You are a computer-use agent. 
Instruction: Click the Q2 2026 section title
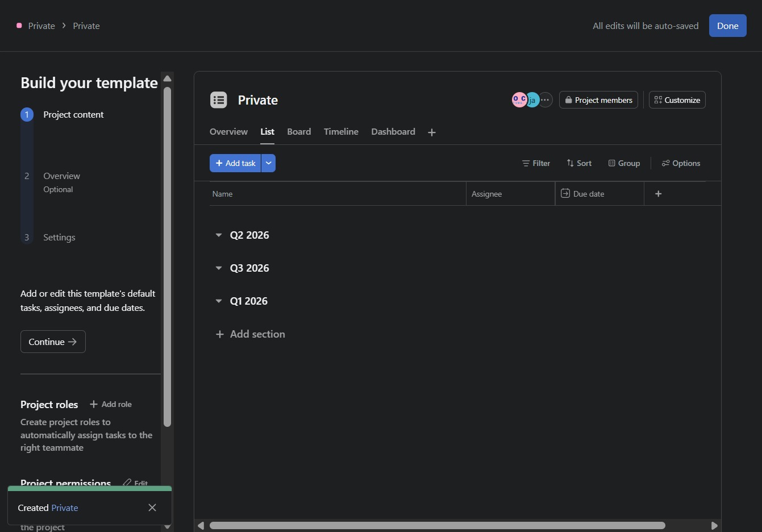coord(249,235)
